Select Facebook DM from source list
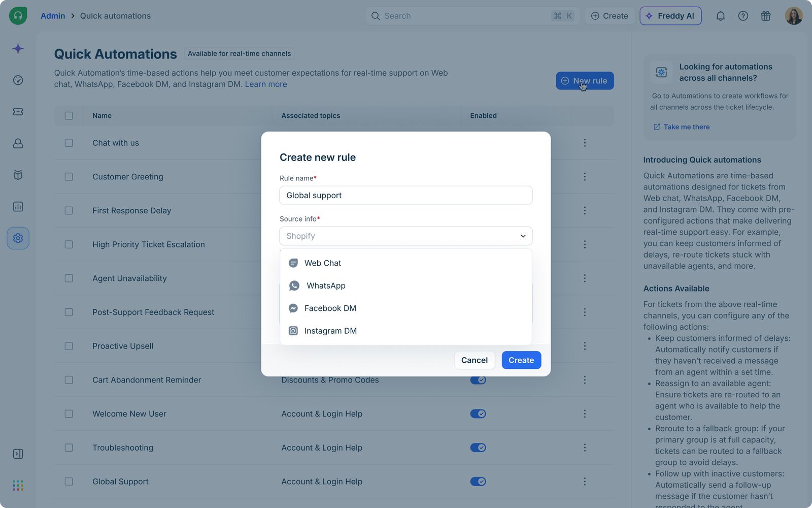The height and width of the screenshot is (508, 812). (406, 308)
